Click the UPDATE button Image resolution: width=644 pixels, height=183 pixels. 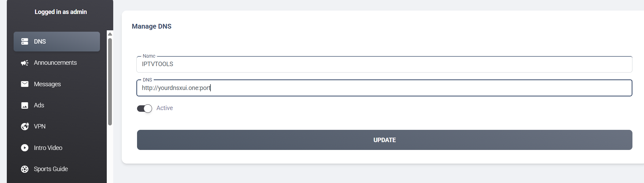[385, 140]
